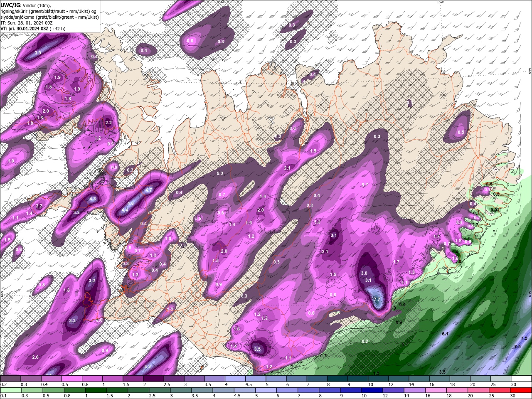Screen dimensions: 532x399
Task: Click the bright red swatch ending the lower legend
Action: click(521, 390)
